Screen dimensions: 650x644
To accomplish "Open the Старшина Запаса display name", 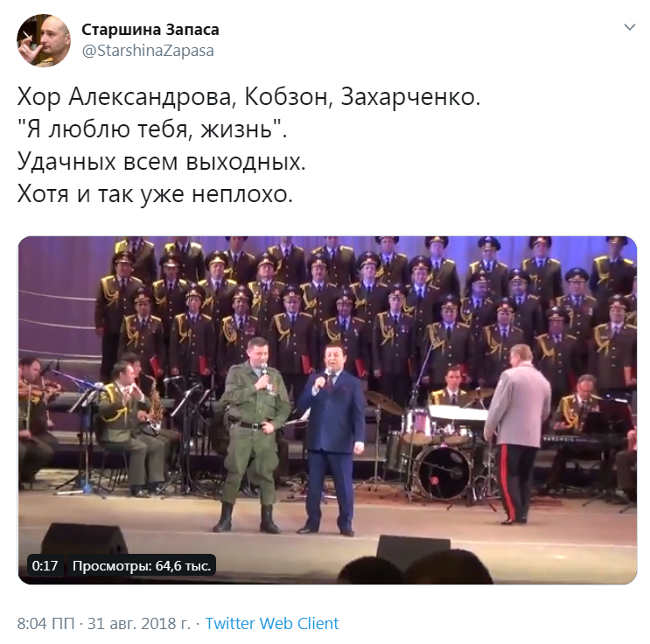I will 150,30.
